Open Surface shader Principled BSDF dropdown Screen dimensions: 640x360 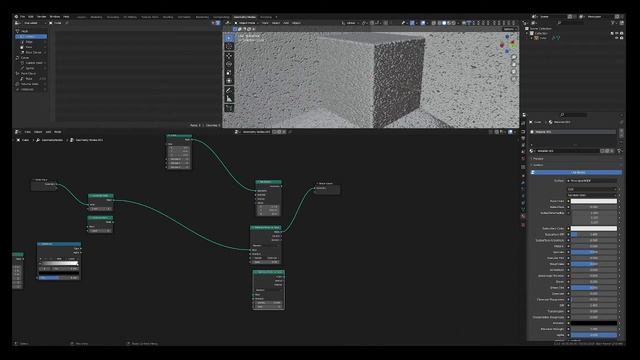pyautogui.click(x=591, y=180)
